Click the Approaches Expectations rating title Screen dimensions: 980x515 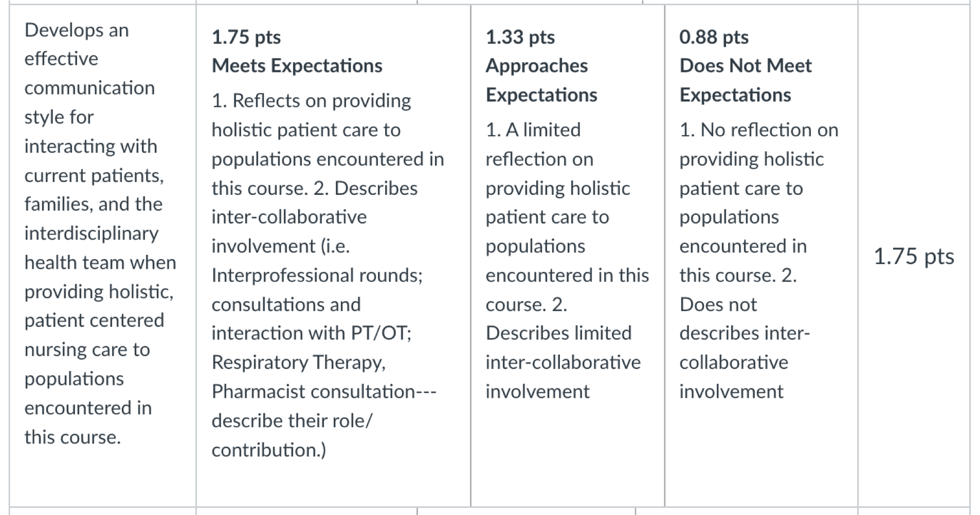(541, 80)
